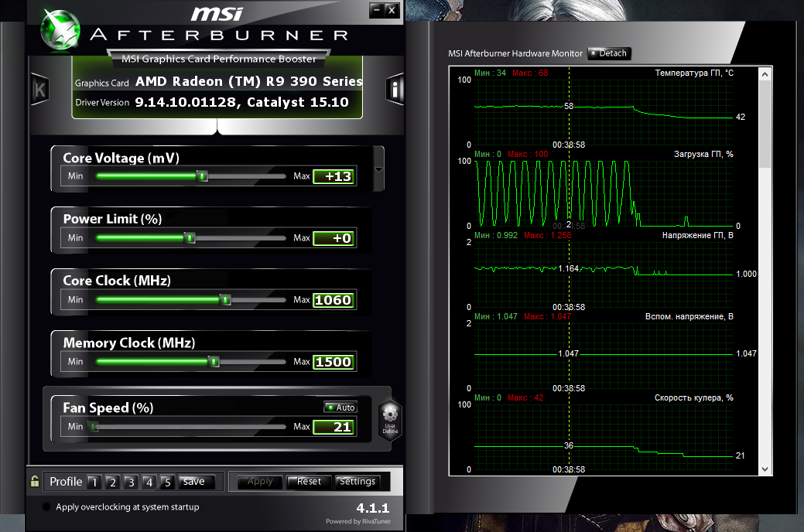Open the information panel with the i button
Screen dimensions: 804x532
(395, 90)
